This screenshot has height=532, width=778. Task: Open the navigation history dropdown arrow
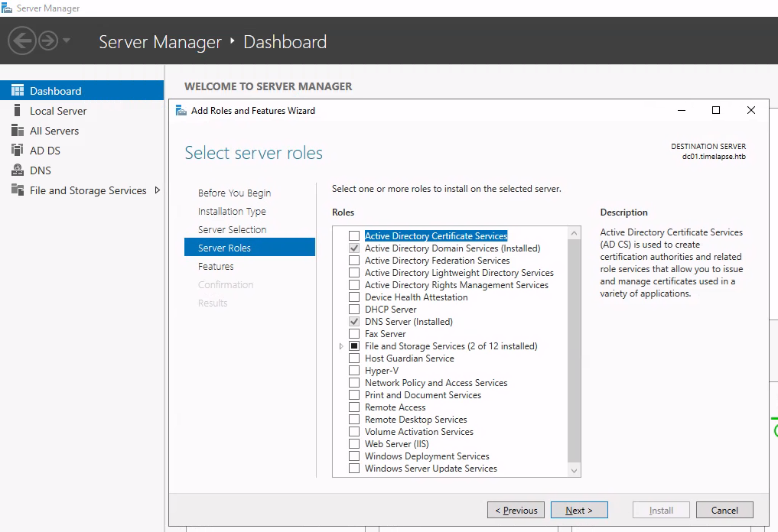tap(67, 41)
